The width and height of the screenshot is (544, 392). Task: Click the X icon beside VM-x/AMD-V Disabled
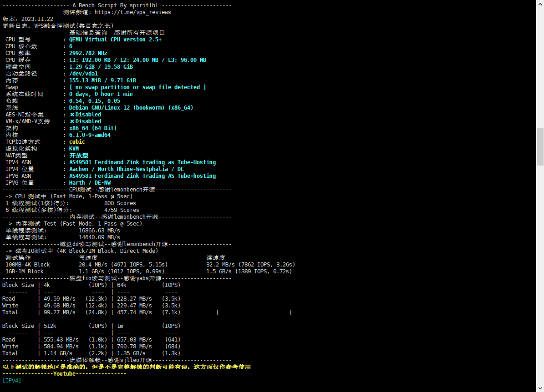click(x=72, y=121)
